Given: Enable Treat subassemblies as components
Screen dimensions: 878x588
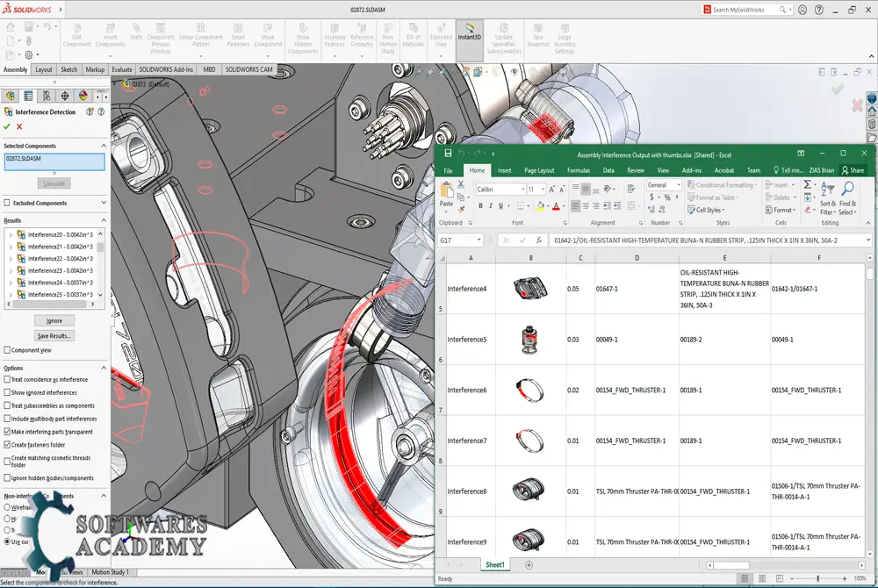Looking at the screenshot, I should tap(7, 405).
